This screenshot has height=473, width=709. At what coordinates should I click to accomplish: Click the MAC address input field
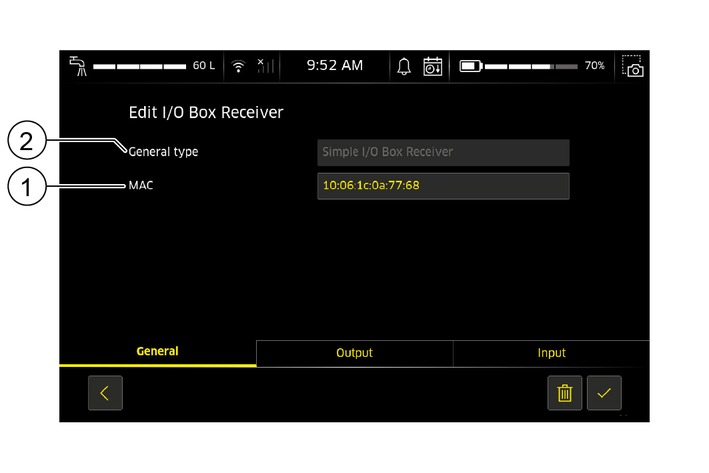pos(443,186)
